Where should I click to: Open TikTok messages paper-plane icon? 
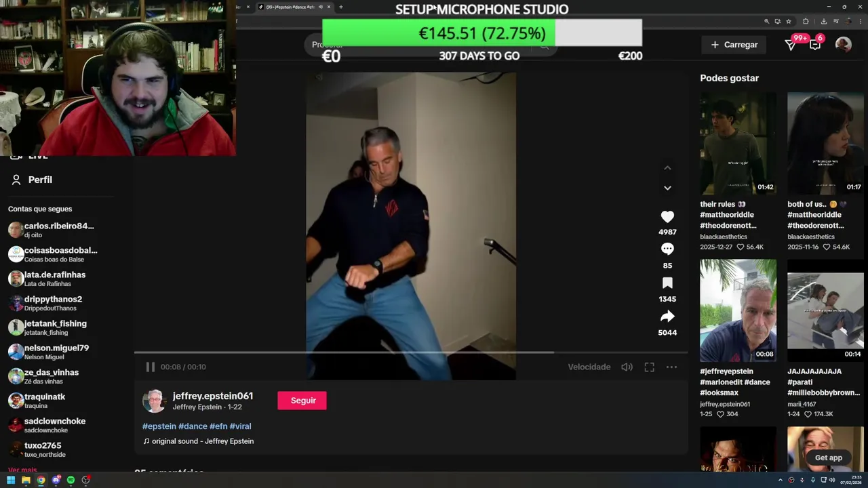point(790,45)
